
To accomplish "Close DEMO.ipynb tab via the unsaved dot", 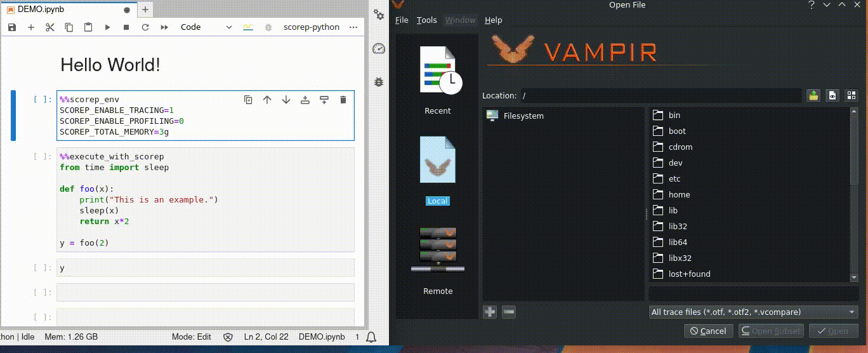I will [127, 10].
